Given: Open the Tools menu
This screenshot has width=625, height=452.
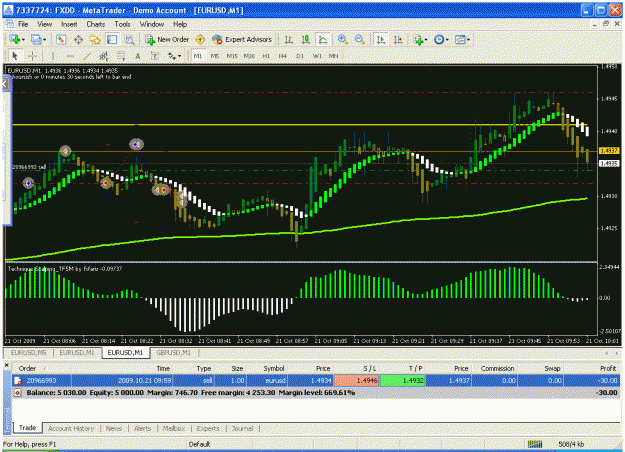Looking at the screenshot, I should (x=122, y=24).
